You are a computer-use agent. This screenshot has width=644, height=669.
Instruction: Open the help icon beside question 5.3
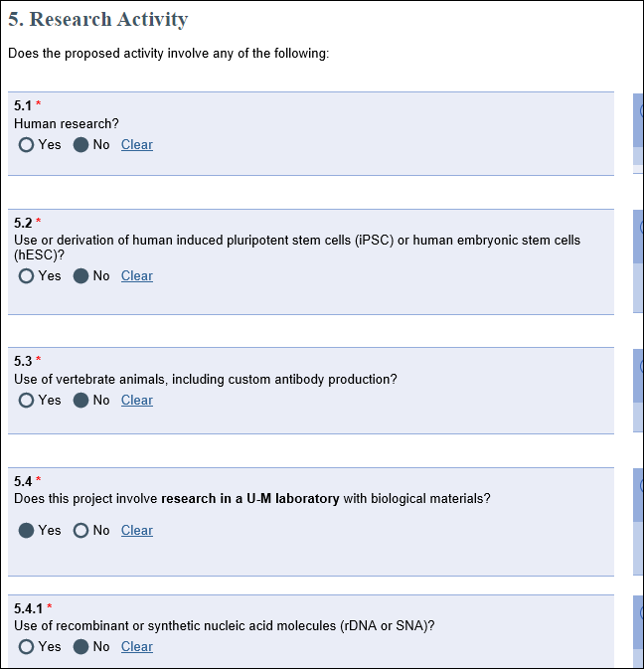tap(641, 366)
